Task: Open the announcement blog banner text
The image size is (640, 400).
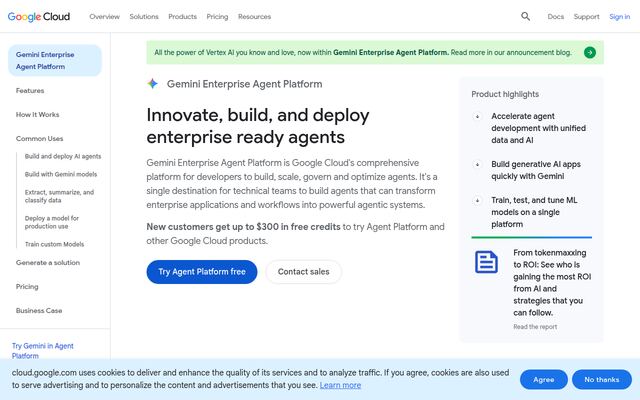Action: pos(363,53)
